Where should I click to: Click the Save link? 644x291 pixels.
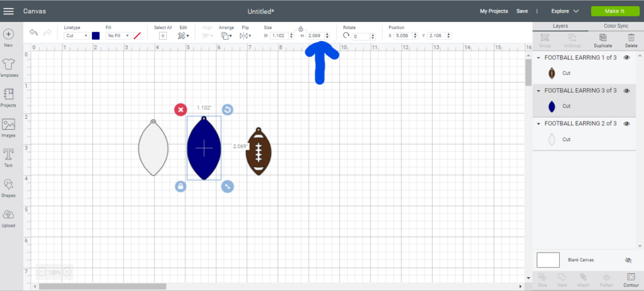[x=522, y=11]
